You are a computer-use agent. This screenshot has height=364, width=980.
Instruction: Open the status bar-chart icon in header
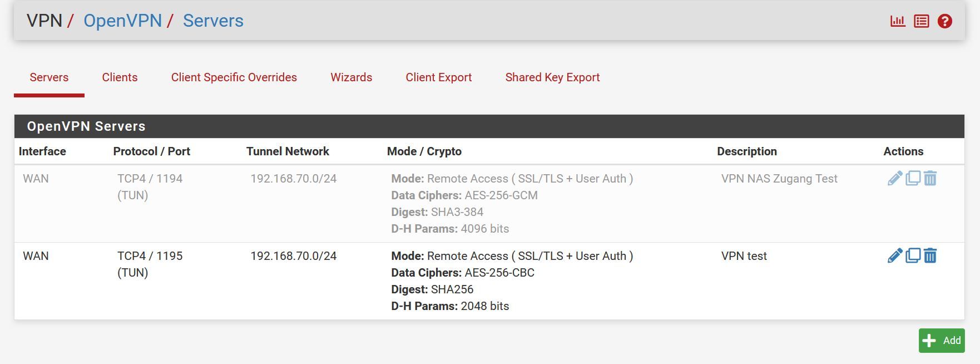click(898, 21)
